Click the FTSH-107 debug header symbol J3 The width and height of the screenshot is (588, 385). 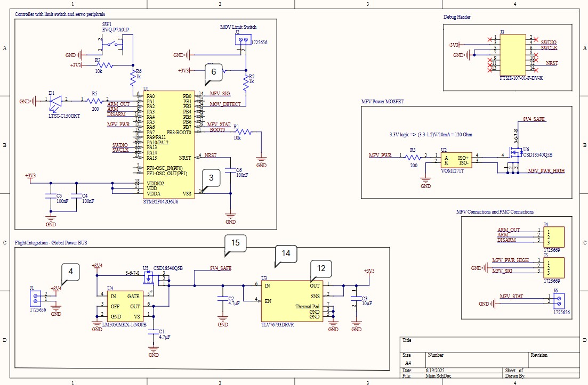point(513,53)
